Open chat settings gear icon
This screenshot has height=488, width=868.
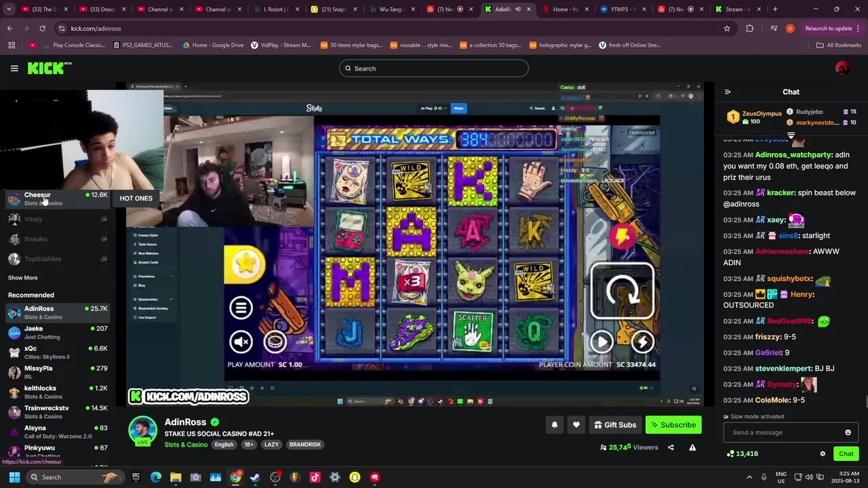pyautogui.click(x=823, y=453)
